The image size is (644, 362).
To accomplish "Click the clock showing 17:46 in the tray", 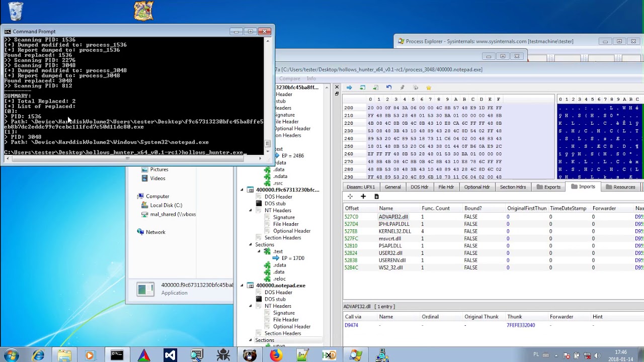I will click(x=621, y=352).
